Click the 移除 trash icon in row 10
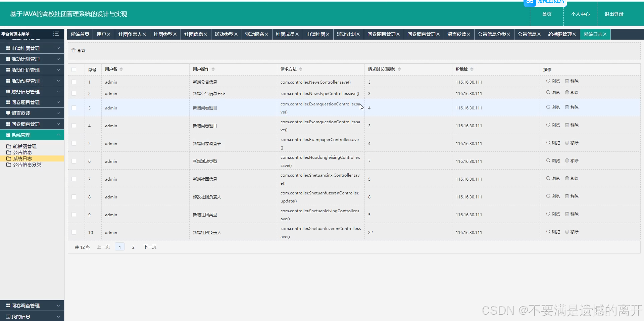644x321 pixels. click(x=567, y=232)
